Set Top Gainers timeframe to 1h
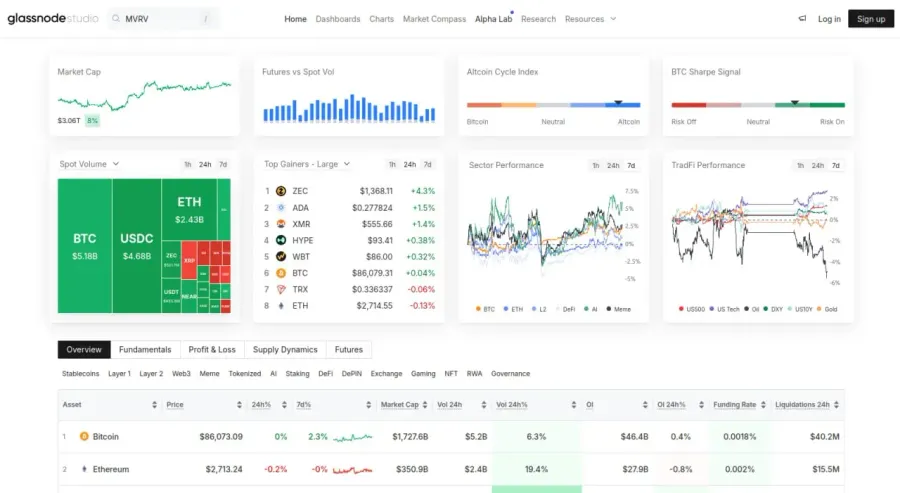Image resolution: width=900 pixels, height=493 pixels. click(x=392, y=165)
